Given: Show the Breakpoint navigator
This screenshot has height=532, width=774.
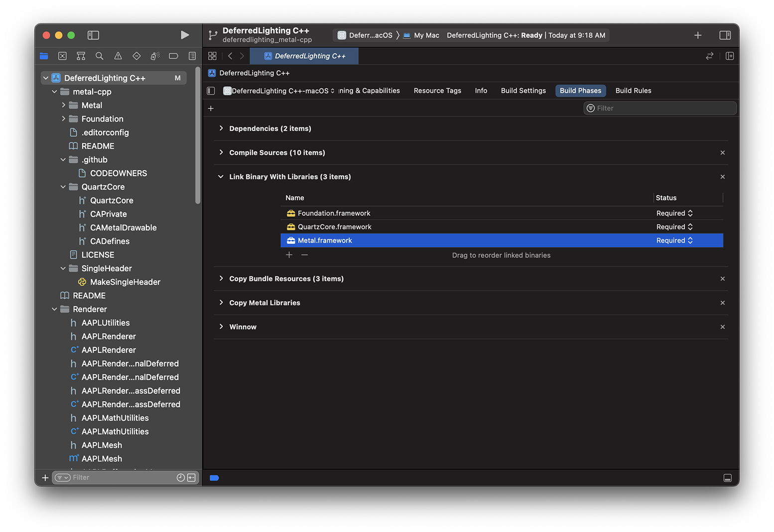Looking at the screenshot, I should click(173, 56).
